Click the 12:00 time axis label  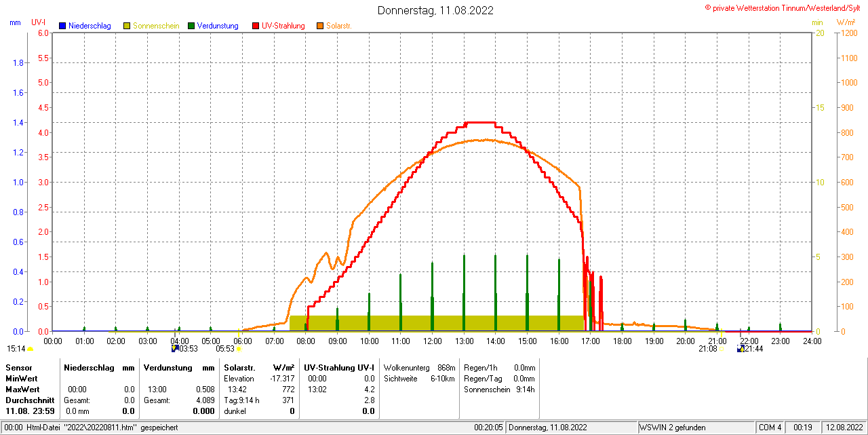coord(432,341)
